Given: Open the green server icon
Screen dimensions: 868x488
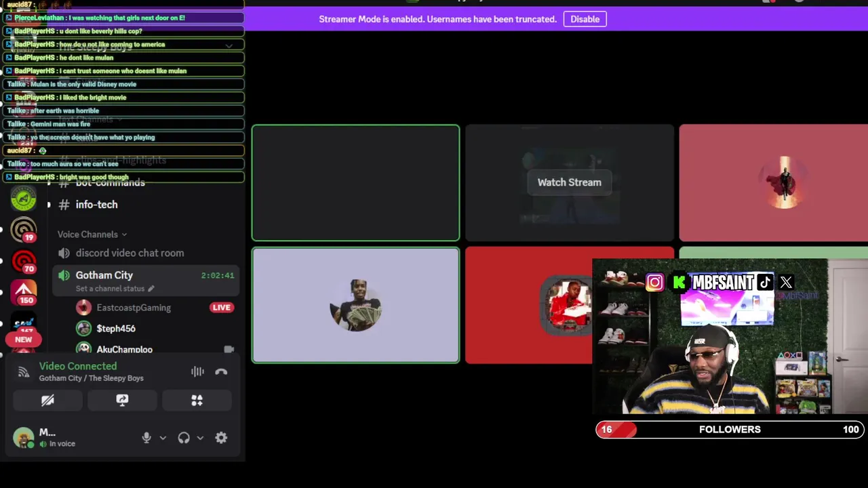Looking at the screenshot, I should (24, 198).
